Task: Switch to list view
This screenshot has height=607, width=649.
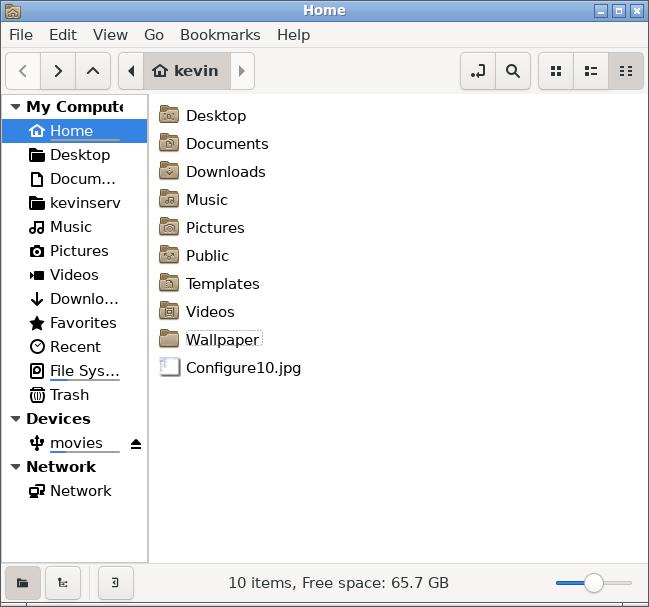Action: pos(591,71)
